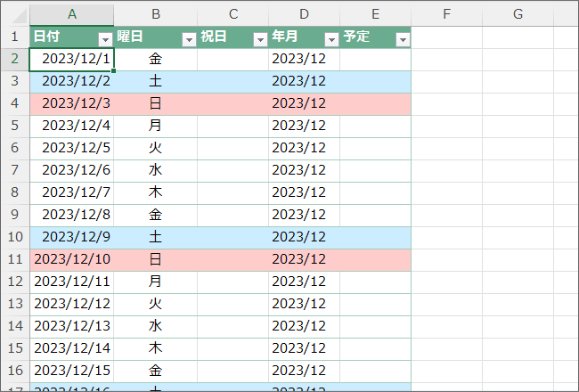Click 日 weekday cell in row 11
This screenshot has height=392, width=579.
(x=156, y=259)
